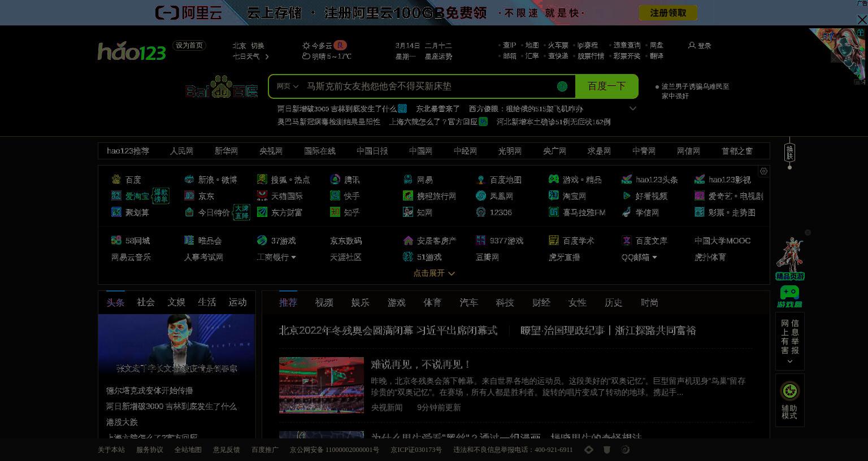Image resolution: width=868 pixels, height=461 pixels.
Task: Expand 点击展开 to show more sites
Action: [434, 273]
